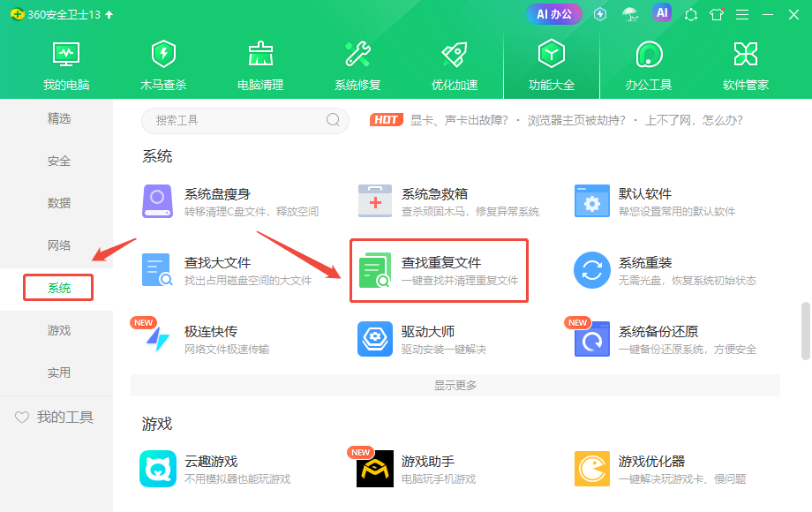812x512 pixels.
Task: Open link 浏览器主页被劫持?
Action: 575,121
